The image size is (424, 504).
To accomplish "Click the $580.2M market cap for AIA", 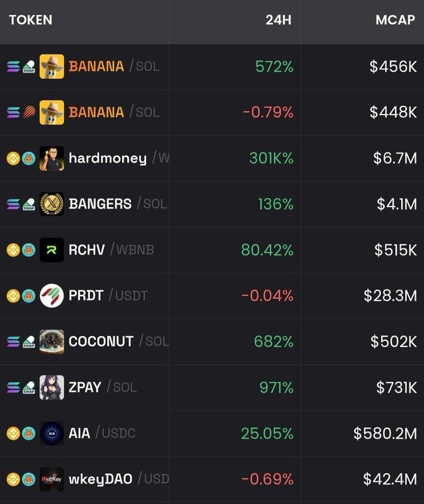I will [384, 433].
